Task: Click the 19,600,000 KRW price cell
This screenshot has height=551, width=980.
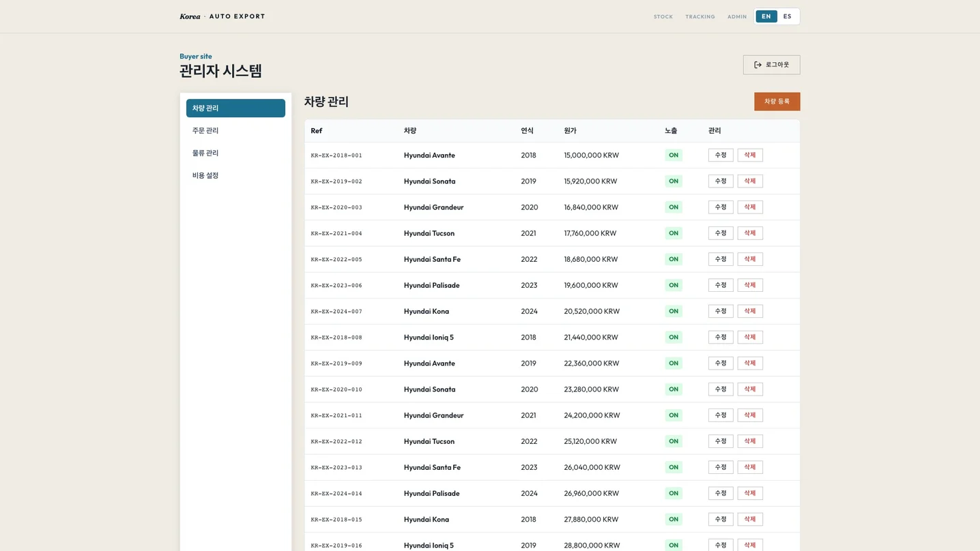Action: pyautogui.click(x=591, y=285)
